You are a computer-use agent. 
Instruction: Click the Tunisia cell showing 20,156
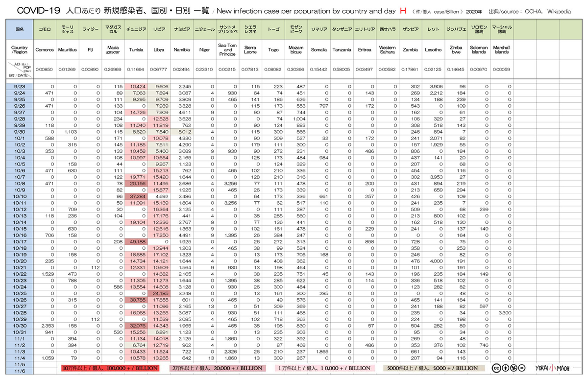(136, 183)
